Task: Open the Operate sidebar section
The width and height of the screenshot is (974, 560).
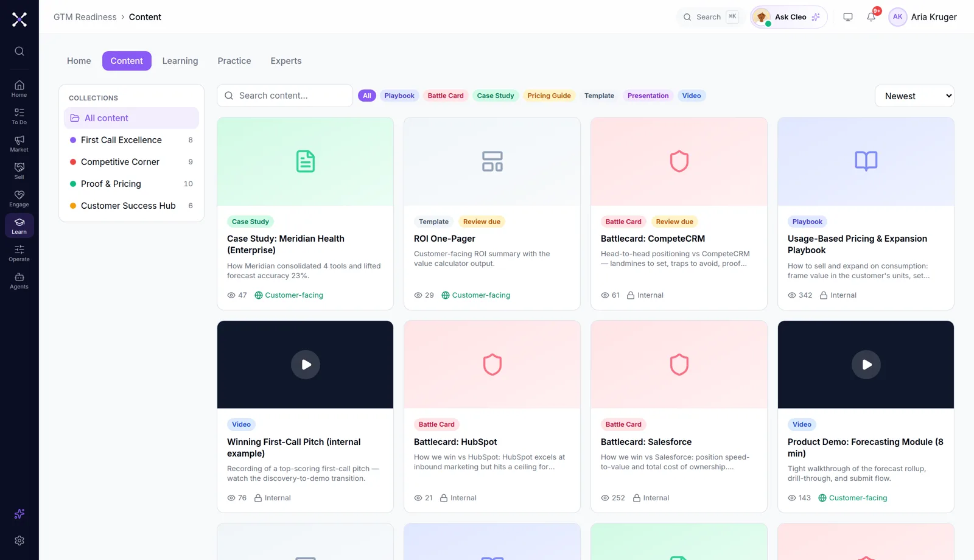Action: point(19,253)
